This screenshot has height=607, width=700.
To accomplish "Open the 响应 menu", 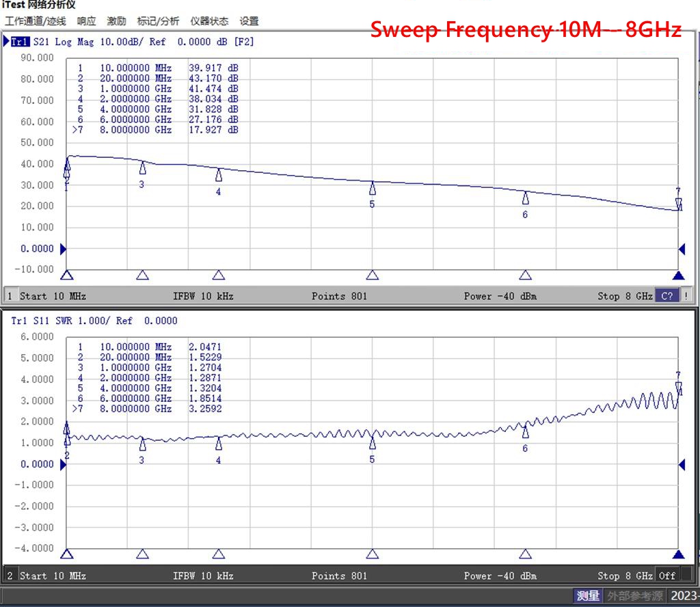I will (x=86, y=21).
